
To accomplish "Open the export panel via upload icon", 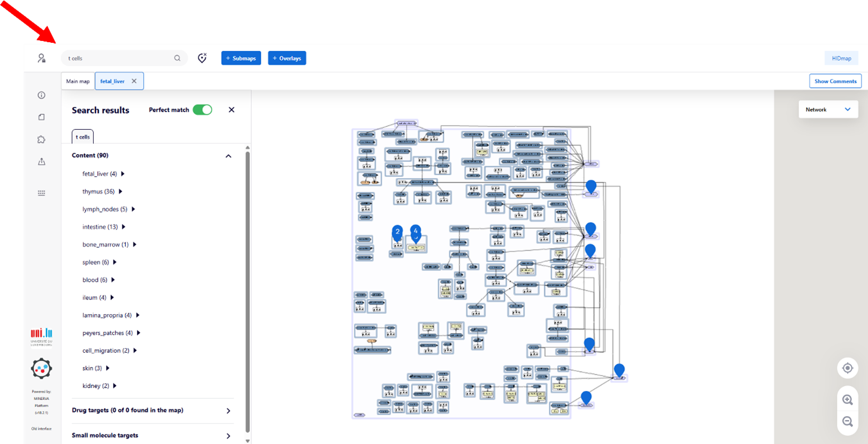I will [41, 161].
